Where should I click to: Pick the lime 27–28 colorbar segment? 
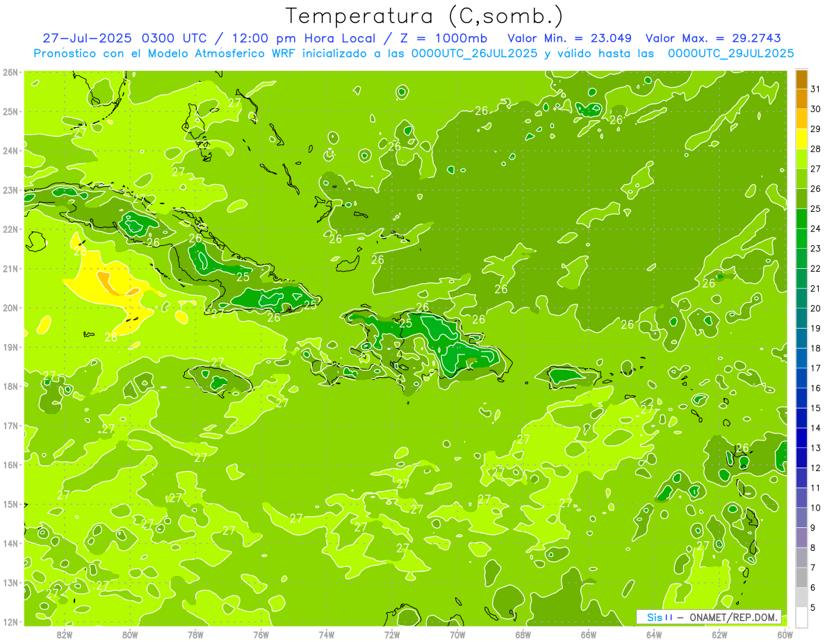[801, 159]
